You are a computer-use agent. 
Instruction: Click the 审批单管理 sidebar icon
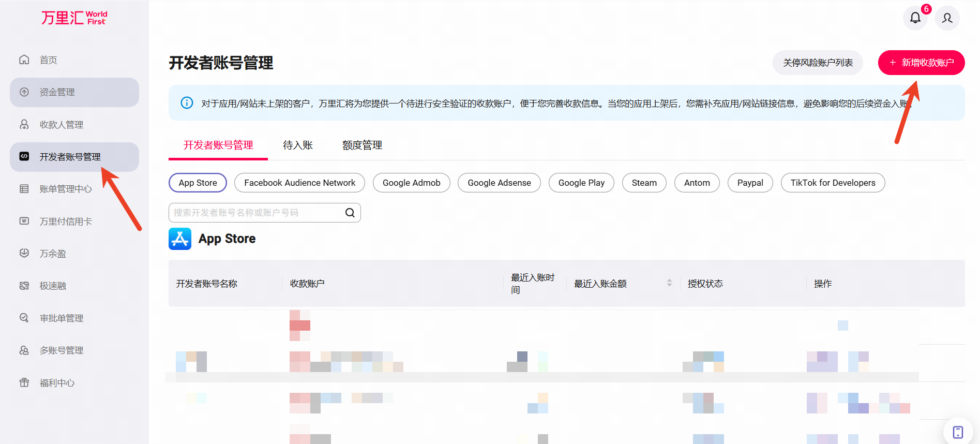[x=24, y=318]
